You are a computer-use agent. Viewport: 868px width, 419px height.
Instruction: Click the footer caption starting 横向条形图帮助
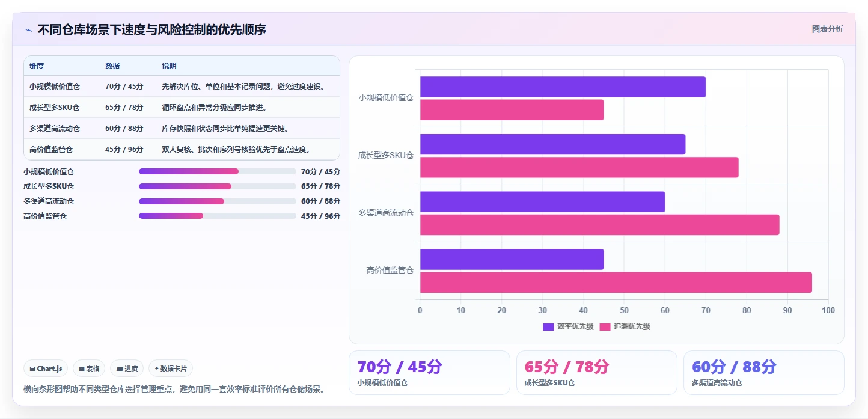(174, 389)
